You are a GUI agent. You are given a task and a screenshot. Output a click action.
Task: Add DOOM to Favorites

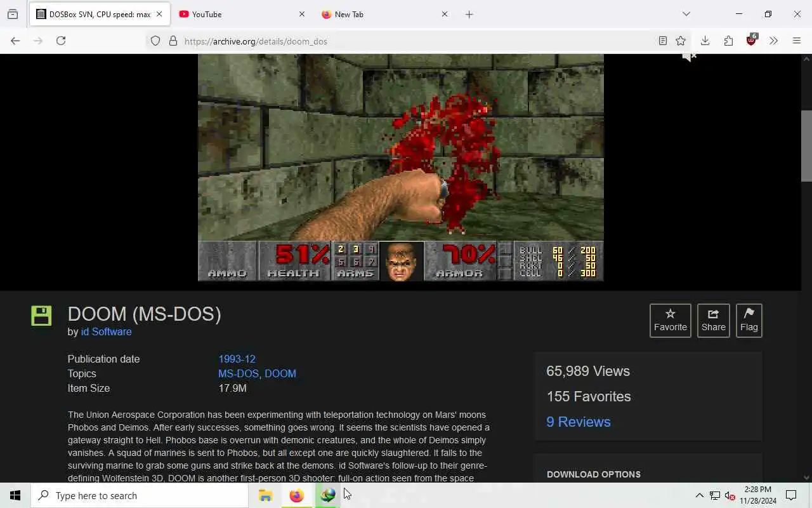(671, 320)
